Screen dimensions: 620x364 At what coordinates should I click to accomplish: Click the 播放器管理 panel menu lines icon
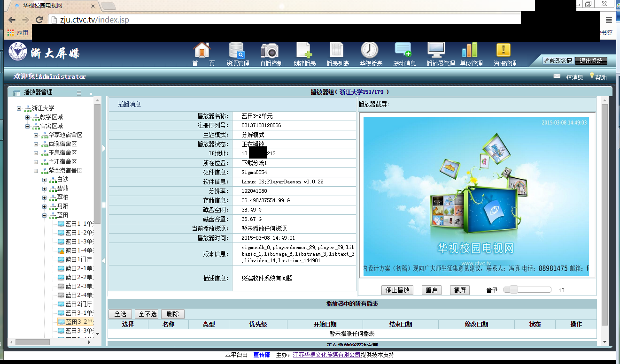[x=79, y=93]
